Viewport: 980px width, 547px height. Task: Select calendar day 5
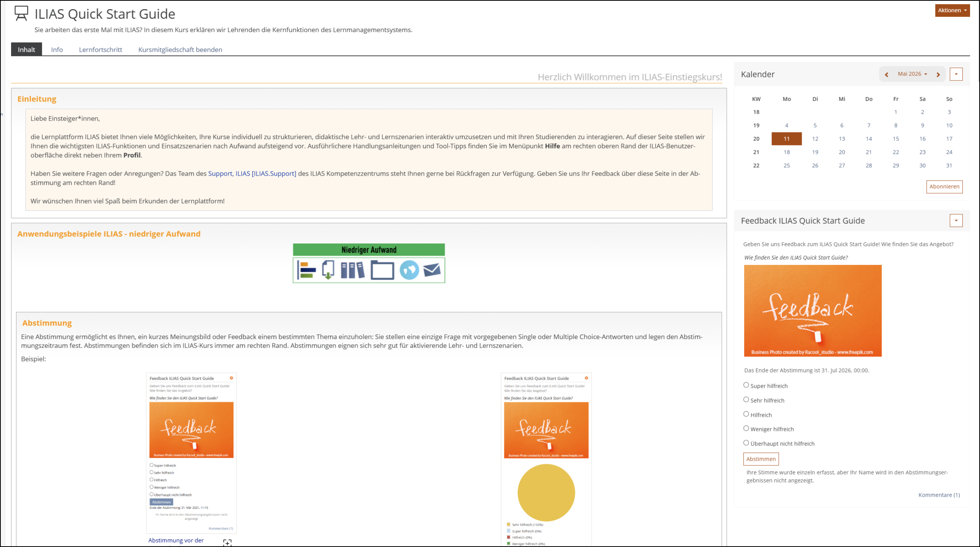coord(815,125)
